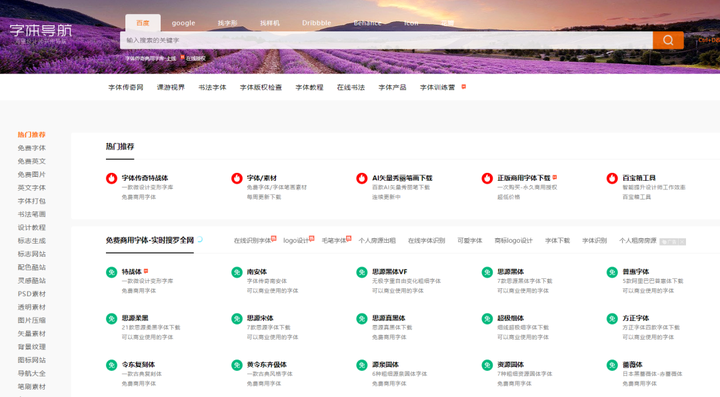
Task: Click the refresh icon next to 免费商用字体-实时搜罗全网
Action: tap(200, 239)
